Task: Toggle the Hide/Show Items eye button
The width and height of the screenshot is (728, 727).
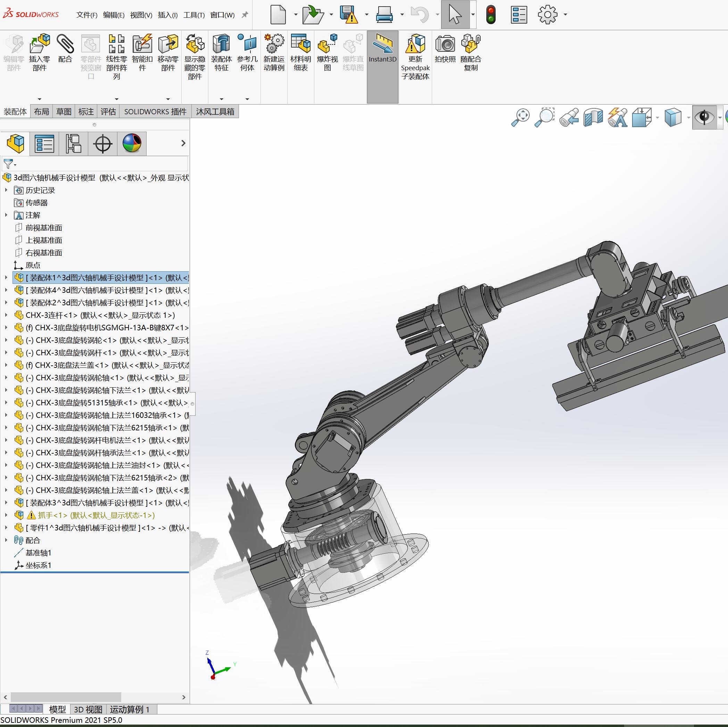Action: [x=704, y=117]
